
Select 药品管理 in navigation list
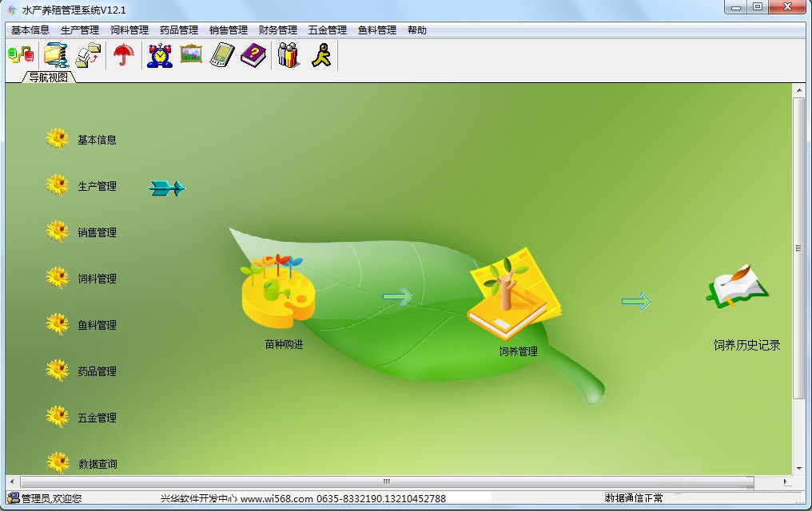pyautogui.click(x=97, y=371)
